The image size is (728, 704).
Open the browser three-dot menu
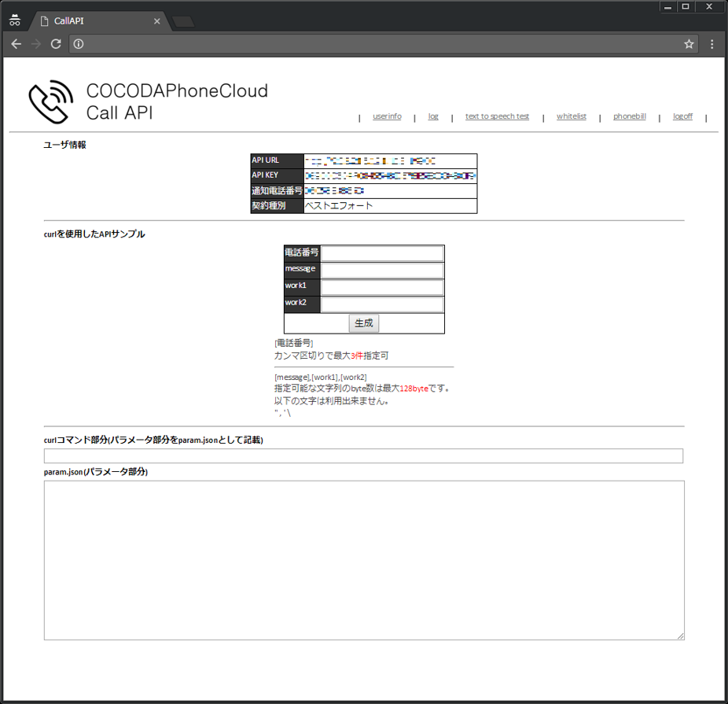711,44
